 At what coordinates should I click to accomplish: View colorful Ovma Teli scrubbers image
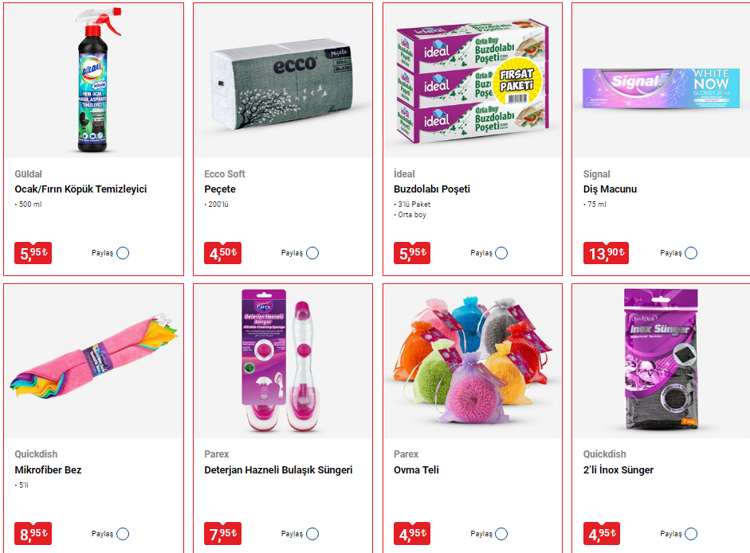click(473, 362)
